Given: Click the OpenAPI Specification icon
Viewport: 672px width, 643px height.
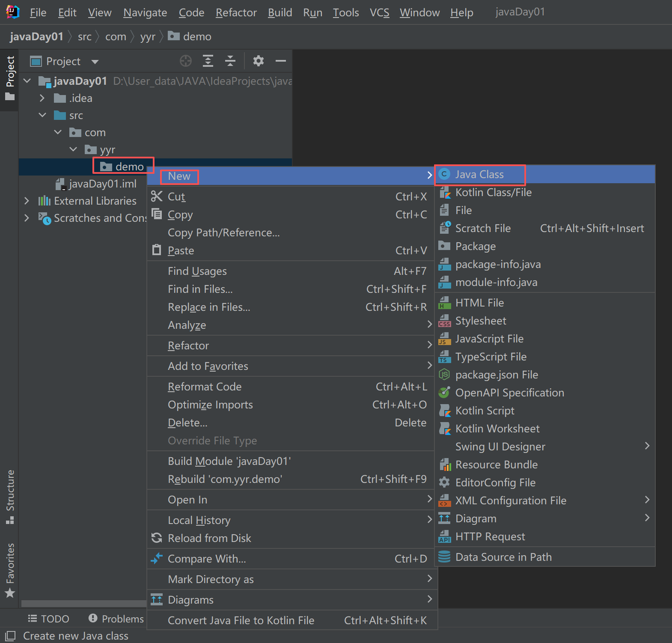Looking at the screenshot, I should tap(445, 392).
